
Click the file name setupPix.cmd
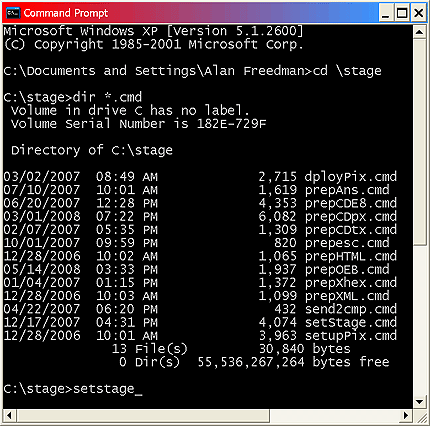351,336
